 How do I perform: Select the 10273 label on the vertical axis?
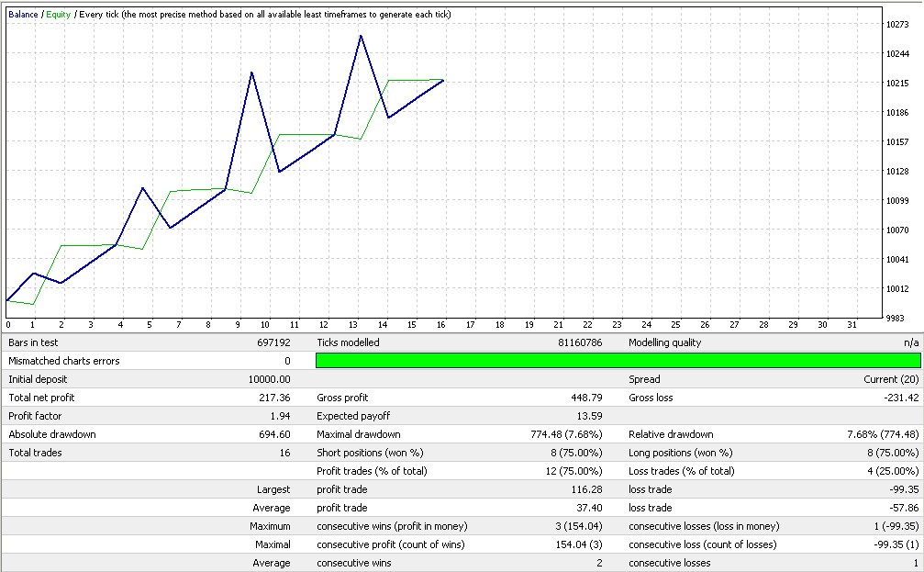[x=898, y=25]
